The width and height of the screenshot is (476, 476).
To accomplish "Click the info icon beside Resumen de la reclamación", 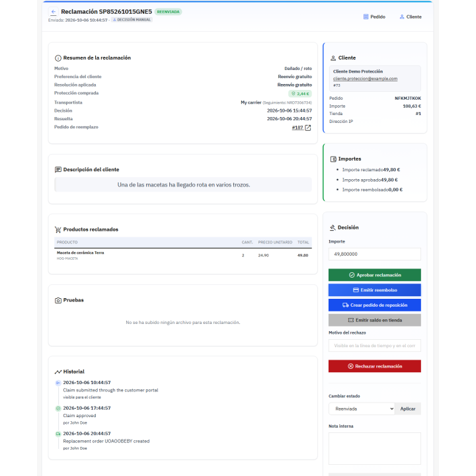I will click(58, 58).
